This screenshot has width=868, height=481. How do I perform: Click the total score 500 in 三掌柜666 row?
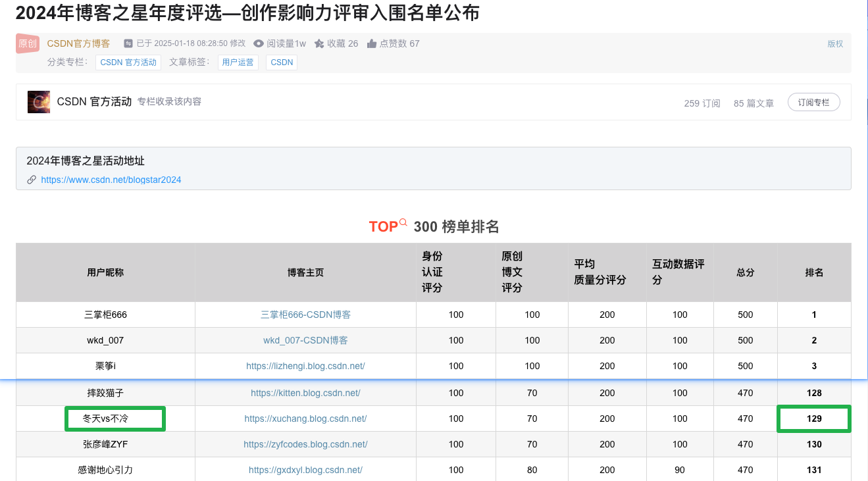click(x=746, y=315)
